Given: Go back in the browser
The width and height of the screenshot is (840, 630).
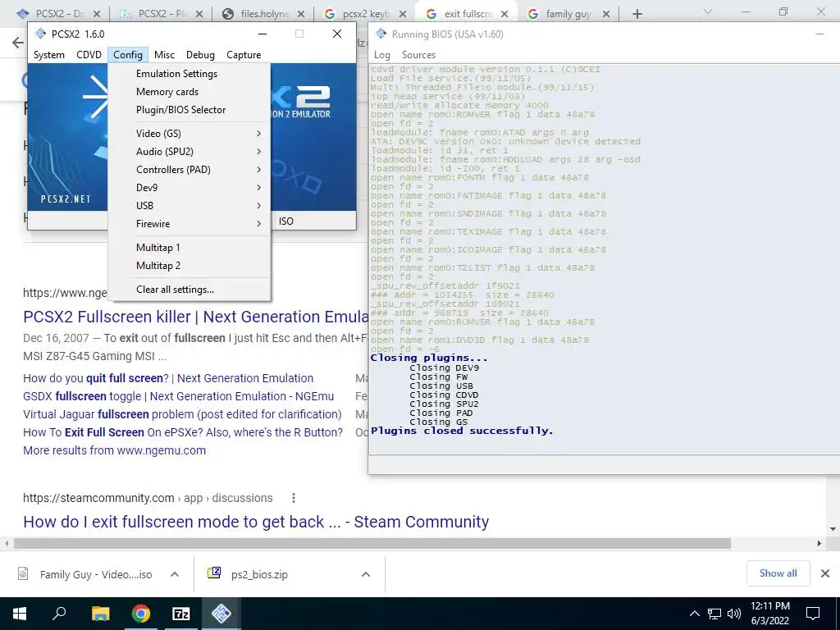Looking at the screenshot, I should [18, 43].
